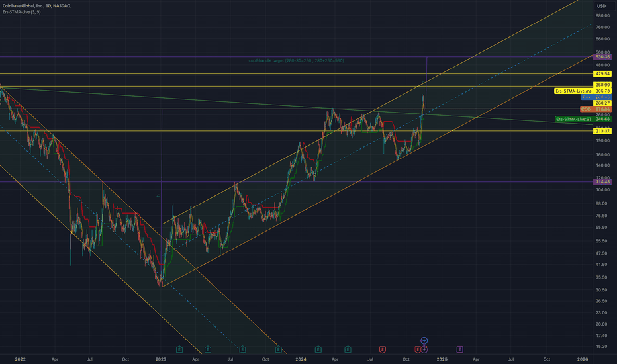Select the cup&handle target text annotation

point(297,61)
